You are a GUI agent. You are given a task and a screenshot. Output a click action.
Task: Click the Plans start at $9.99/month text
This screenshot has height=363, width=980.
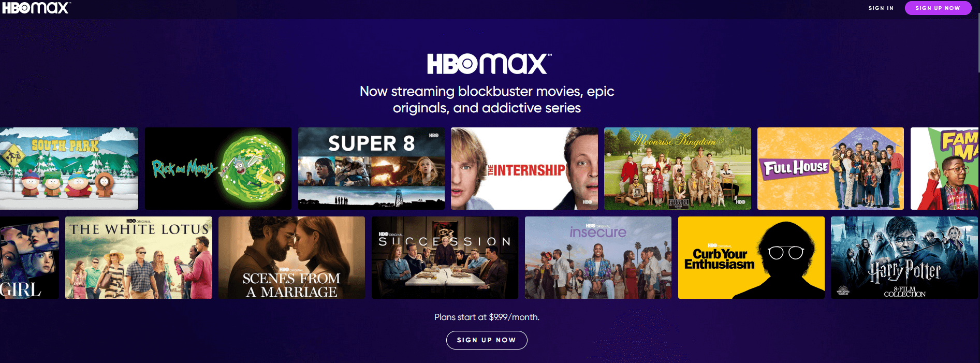[487, 317]
